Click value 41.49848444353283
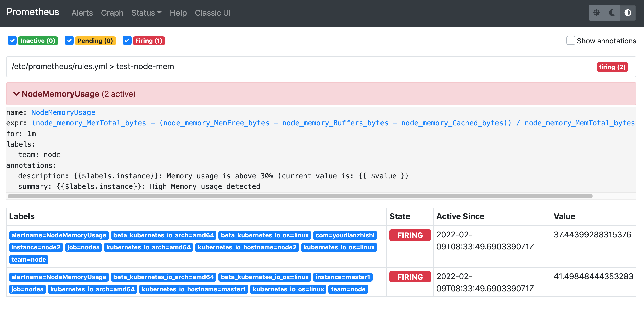The height and width of the screenshot is (319, 644). tap(594, 276)
